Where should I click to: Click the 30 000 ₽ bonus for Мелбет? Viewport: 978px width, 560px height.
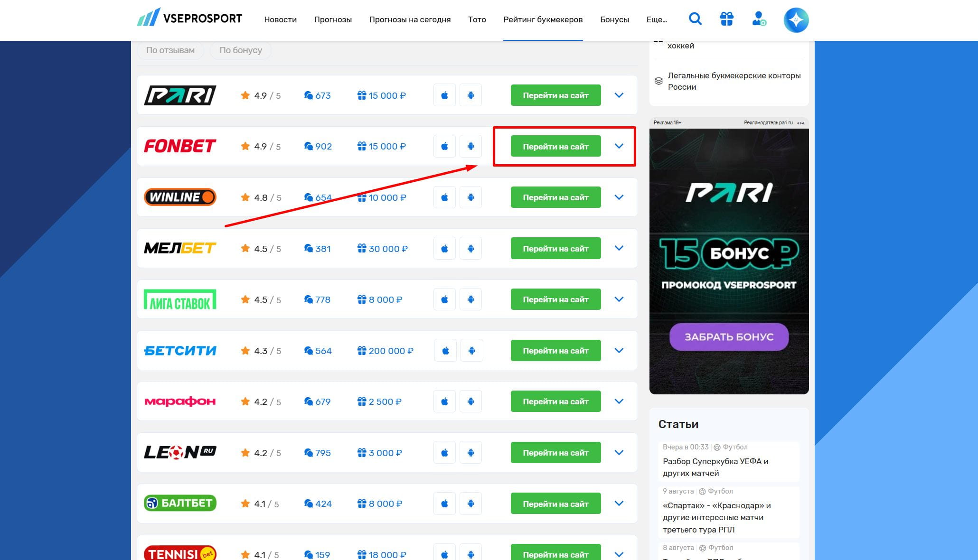383,249
